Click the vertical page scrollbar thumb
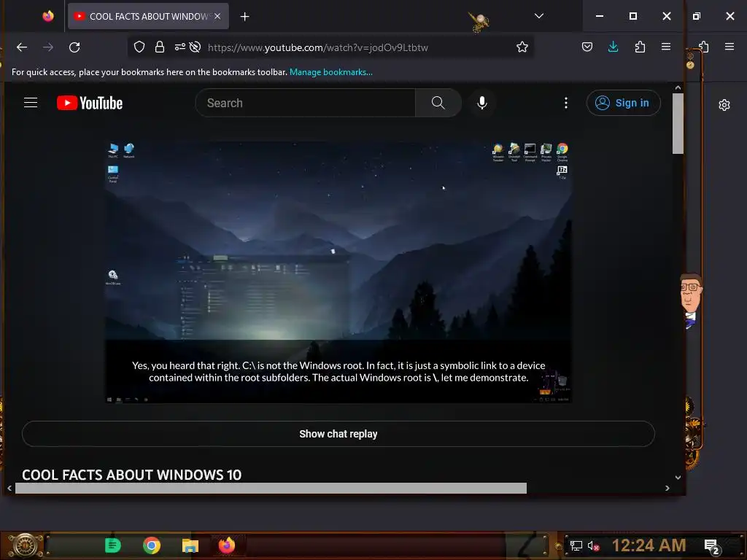This screenshot has height=560, width=747. (678, 123)
